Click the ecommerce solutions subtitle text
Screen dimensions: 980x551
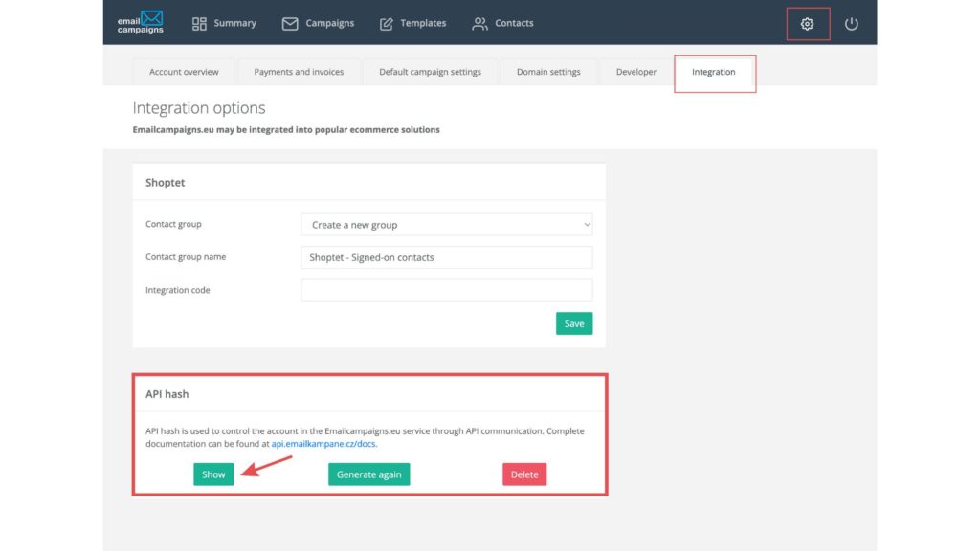pyautogui.click(x=286, y=130)
